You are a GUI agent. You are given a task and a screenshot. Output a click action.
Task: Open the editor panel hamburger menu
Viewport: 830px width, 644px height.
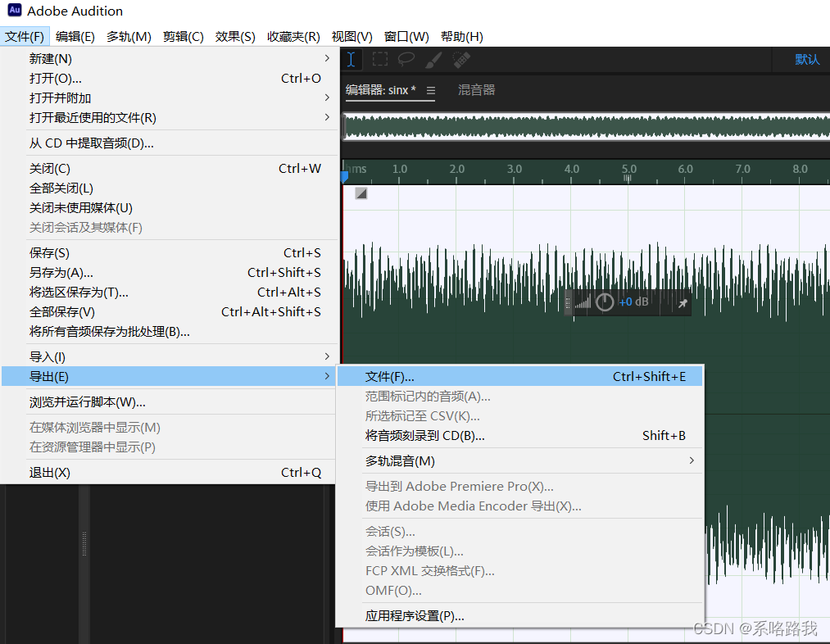tap(431, 90)
